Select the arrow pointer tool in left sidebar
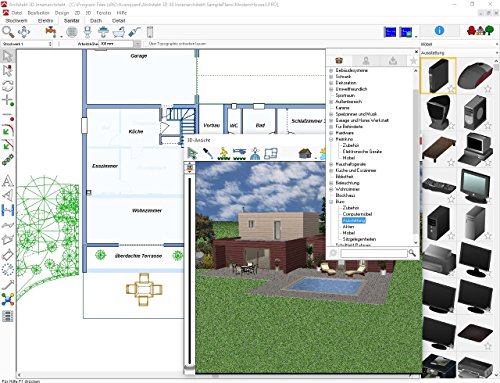The image size is (500, 383). coord(7,56)
